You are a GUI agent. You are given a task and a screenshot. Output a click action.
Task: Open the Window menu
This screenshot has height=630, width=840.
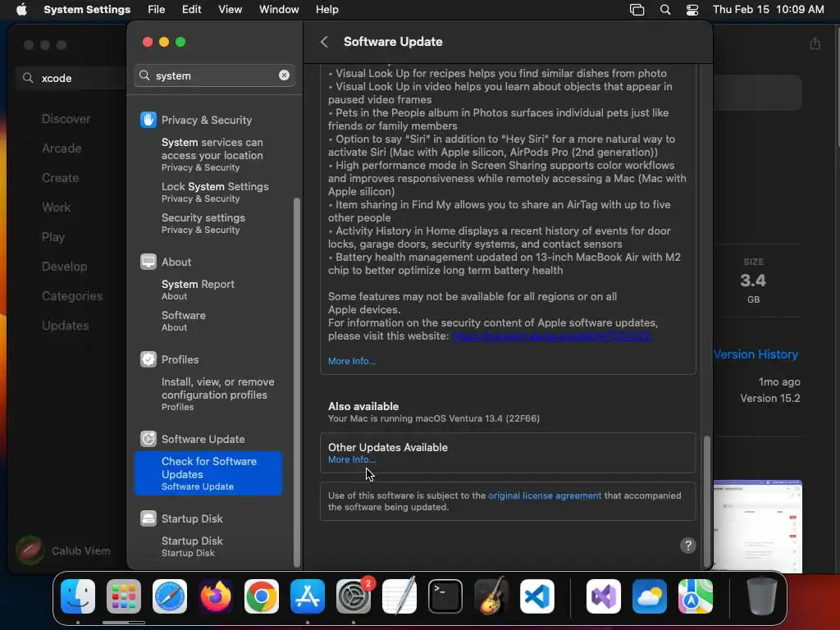click(279, 10)
